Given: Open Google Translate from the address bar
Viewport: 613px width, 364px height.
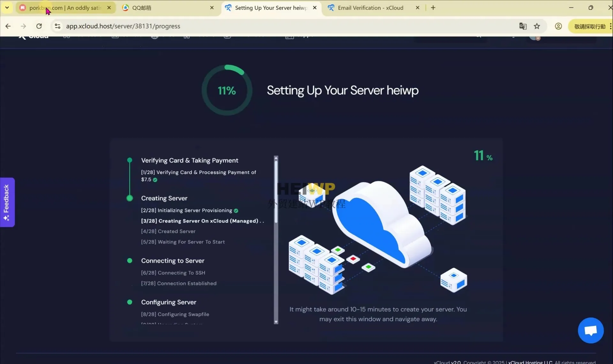Looking at the screenshot, I should 523,26.
